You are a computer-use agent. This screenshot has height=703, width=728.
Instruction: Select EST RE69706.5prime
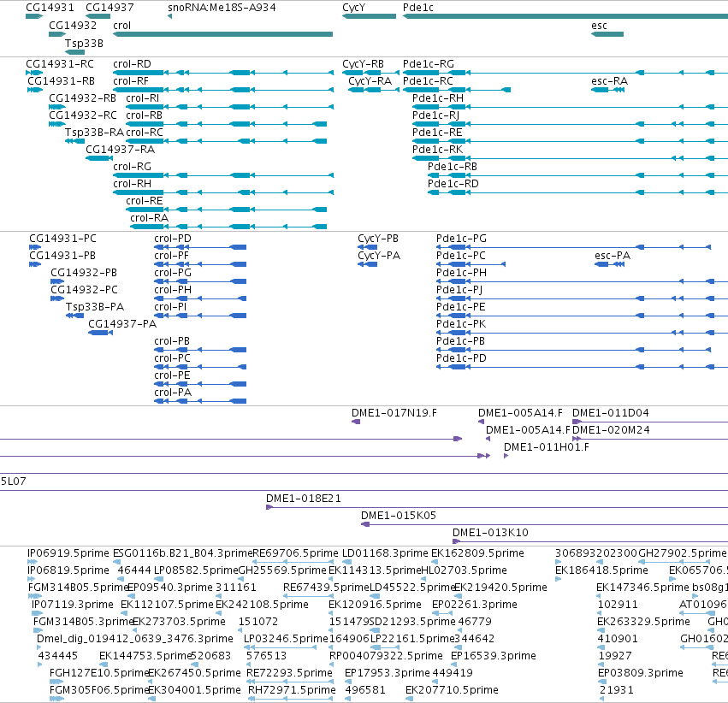tap(293, 562)
